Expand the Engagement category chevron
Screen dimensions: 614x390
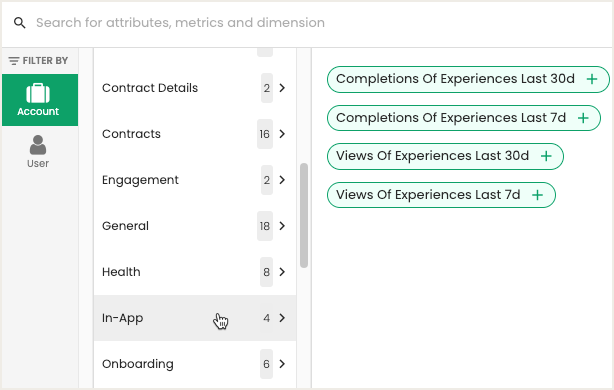[282, 180]
